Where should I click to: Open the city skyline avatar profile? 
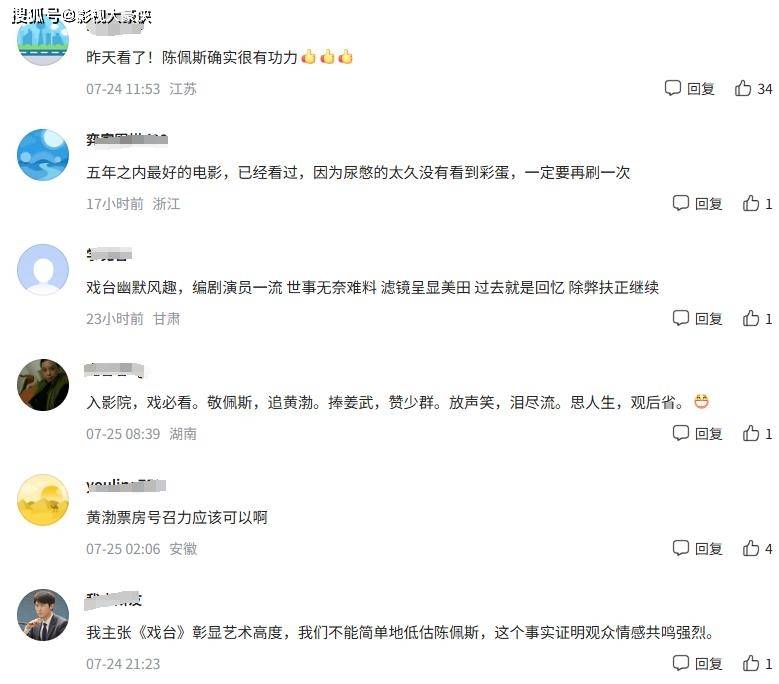point(43,40)
